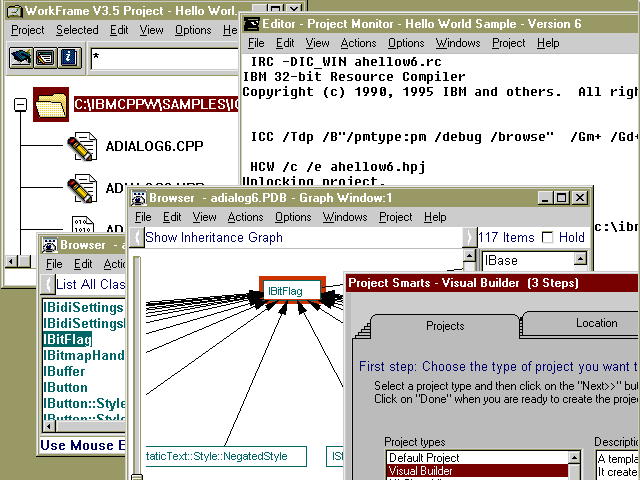Click the Show Inheritance Graph command text
Image resolution: width=640 pixels, height=480 pixels.
click(214, 238)
